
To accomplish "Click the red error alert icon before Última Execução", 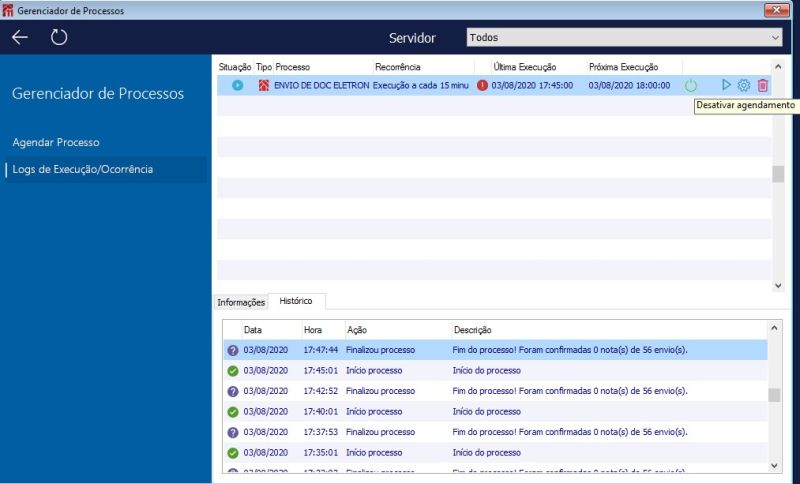I will click(482, 85).
